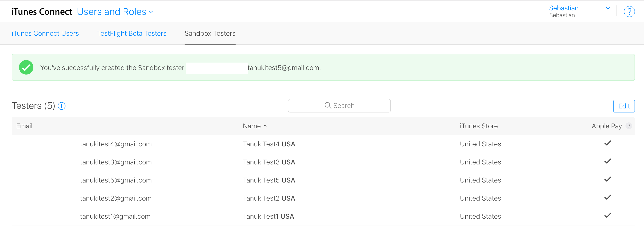Open tester tanukitest3@gmail.com

click(x=116, y=162)
